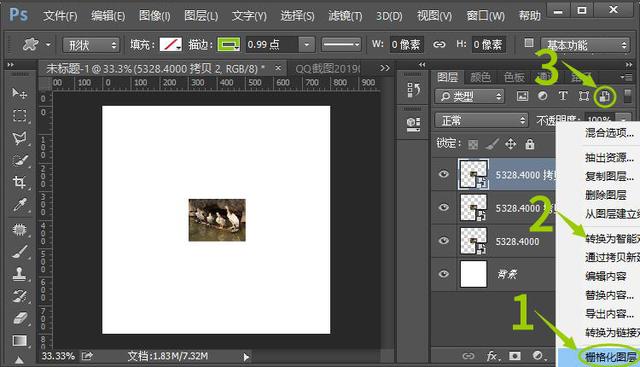The height and width of the screenshot is (367, 640).
Task: Expand the 基本功能 workspace dropdown
Action: pyautogui.click(x=584, y=44)
